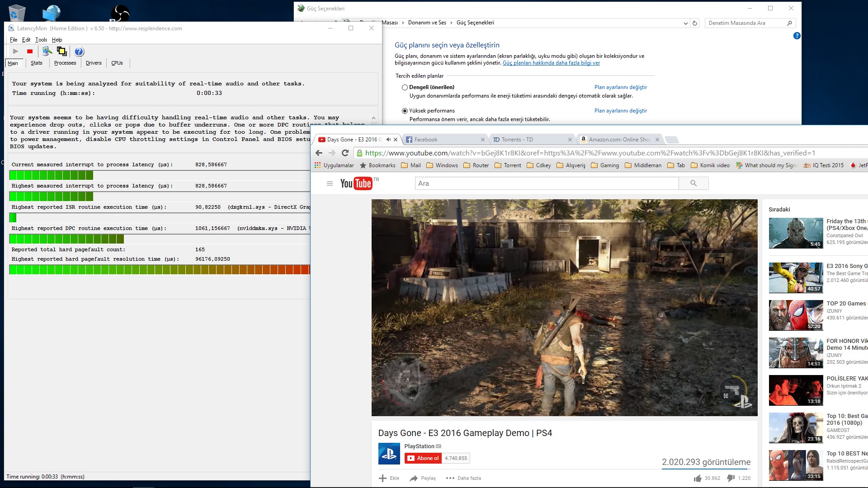The height and width of the screenshot is (488, 868).
Task: Open the Recycle Bin desktop icon
Action: pyautogui.click(x=17, y=12)
